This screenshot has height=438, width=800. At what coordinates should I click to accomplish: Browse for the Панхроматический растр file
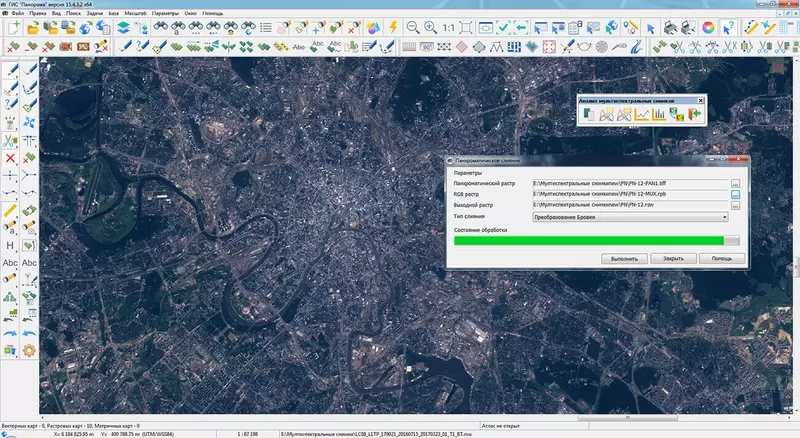[x=735, y=183]
